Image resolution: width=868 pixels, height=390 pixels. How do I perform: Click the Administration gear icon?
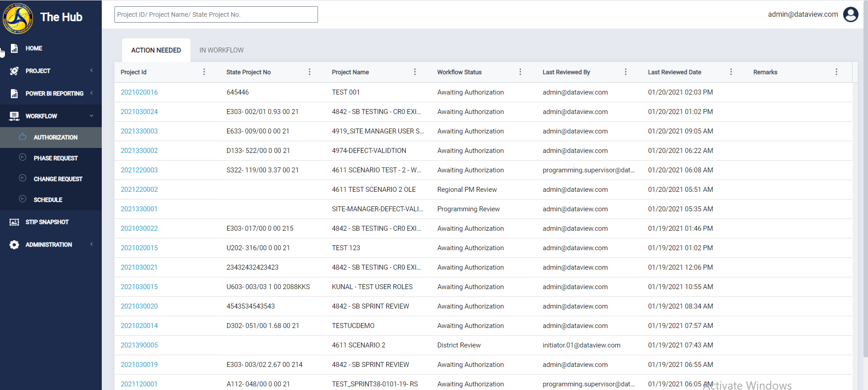click(14, 245)
